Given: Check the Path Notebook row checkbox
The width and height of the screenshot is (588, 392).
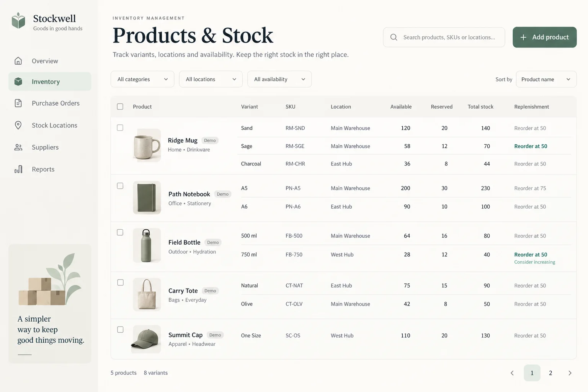Looking at the screenshot, I should click(x=120, y=186).
